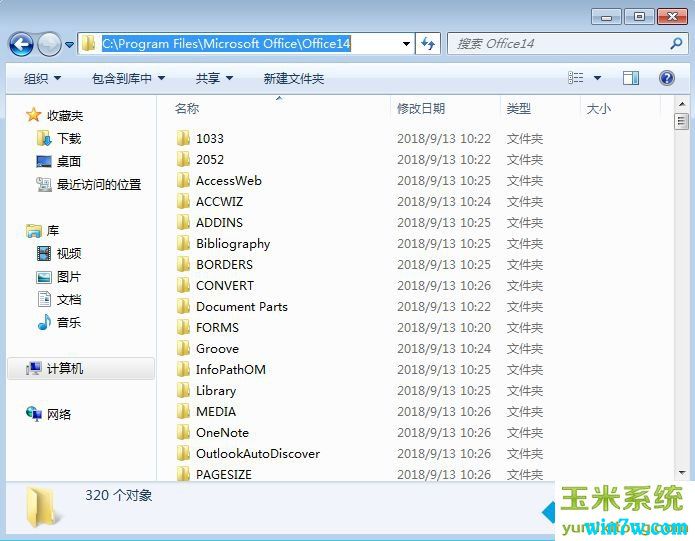The height and width of the screenshot is (541, 695).
Task: Open the help question mark icon
Action: point(667,78)
